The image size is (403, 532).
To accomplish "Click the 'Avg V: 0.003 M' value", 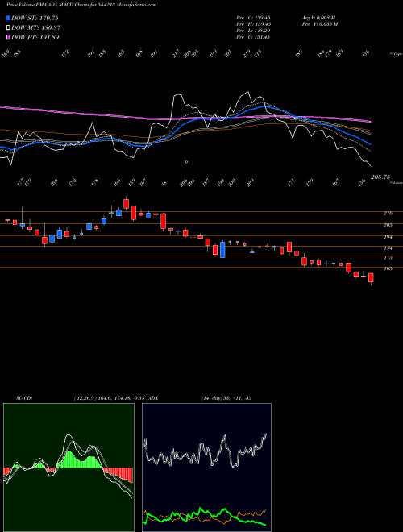I will tap(319, 17).
